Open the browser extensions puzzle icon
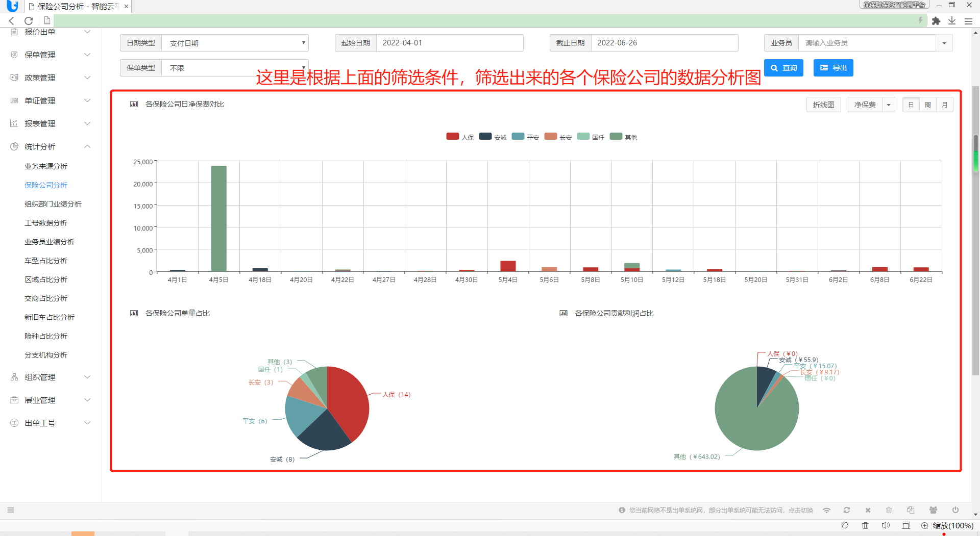This screenshot has height=536, width=980. (x=936, y=21)
